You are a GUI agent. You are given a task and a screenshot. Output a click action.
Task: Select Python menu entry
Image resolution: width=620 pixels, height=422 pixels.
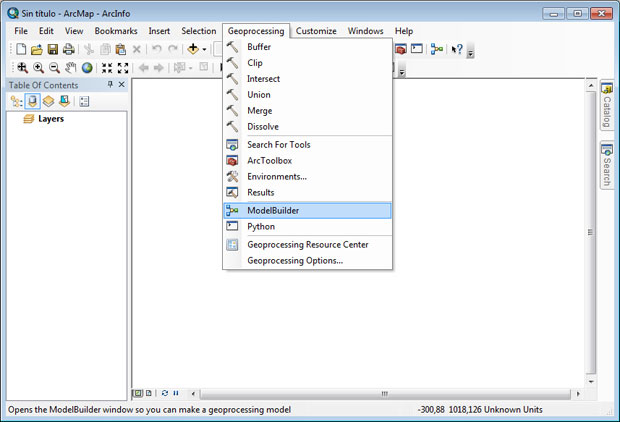pyautogui.click(x=308, y=227)
